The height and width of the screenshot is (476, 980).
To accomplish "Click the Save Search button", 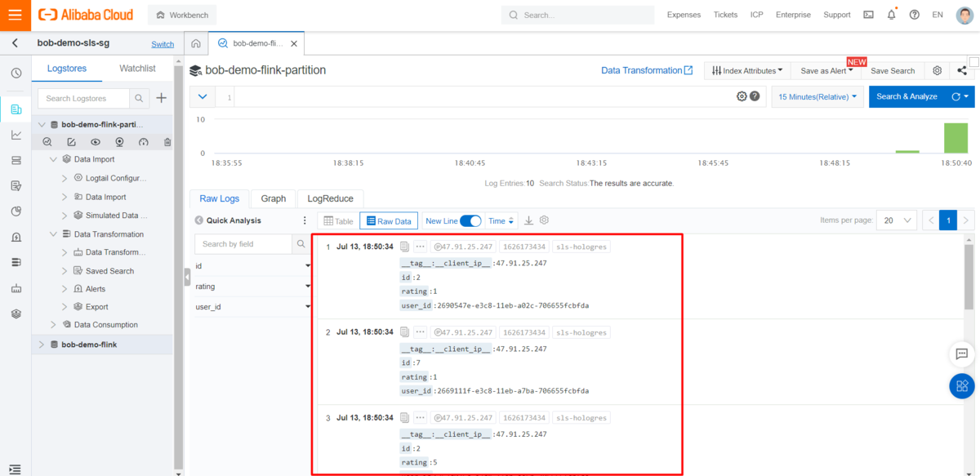I will click(893, 71).
